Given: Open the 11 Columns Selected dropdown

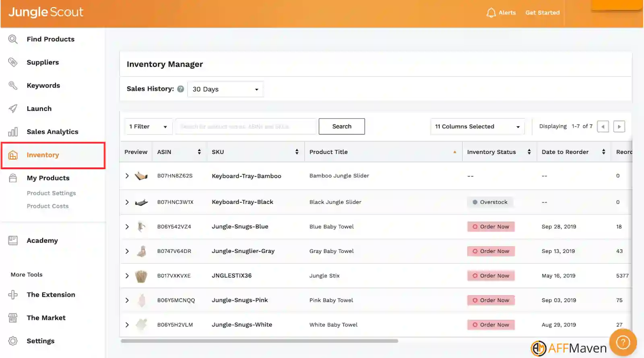Looking at the screenshot, I should tap(477, 126).
